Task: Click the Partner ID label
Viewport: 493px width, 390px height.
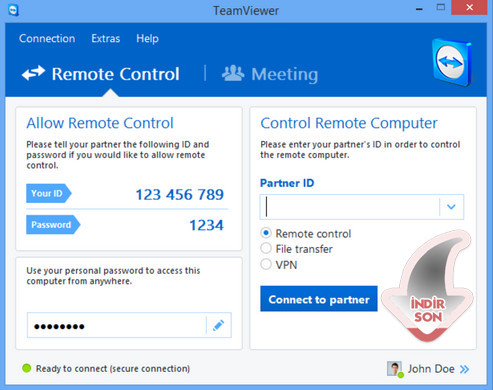Action: (287, 183)
